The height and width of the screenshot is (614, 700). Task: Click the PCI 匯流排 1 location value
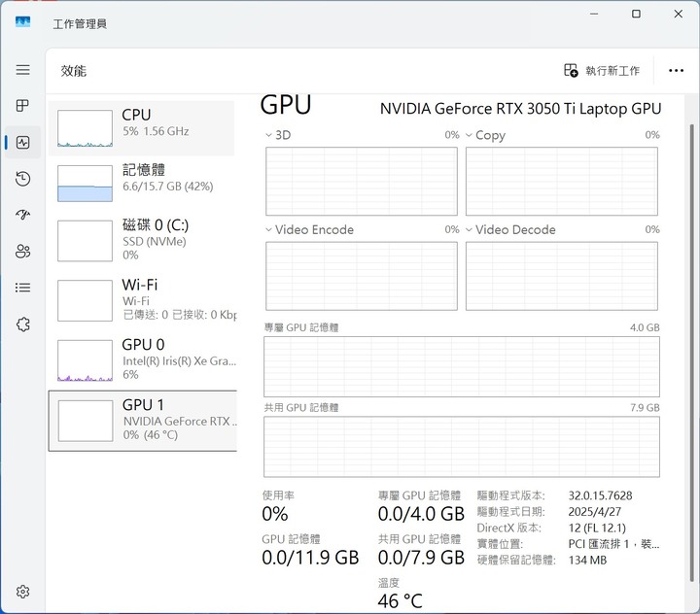(x=613, y=544)
